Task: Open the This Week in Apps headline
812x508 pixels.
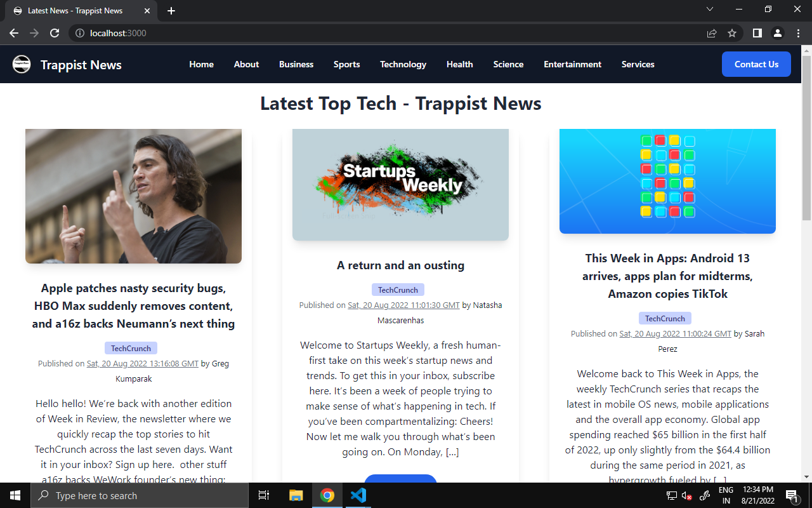Action: click(667, 276)
